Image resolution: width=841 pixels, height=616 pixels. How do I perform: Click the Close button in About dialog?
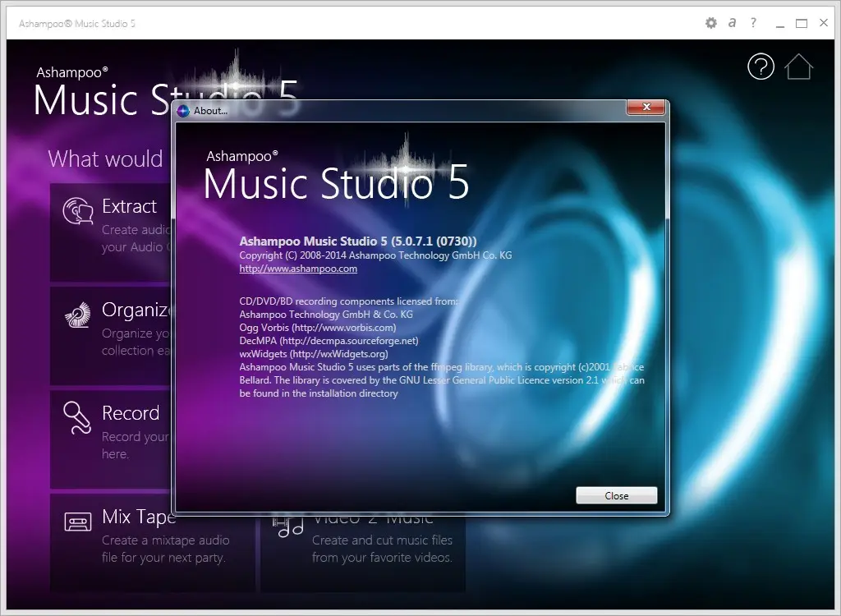click(616, 495)
